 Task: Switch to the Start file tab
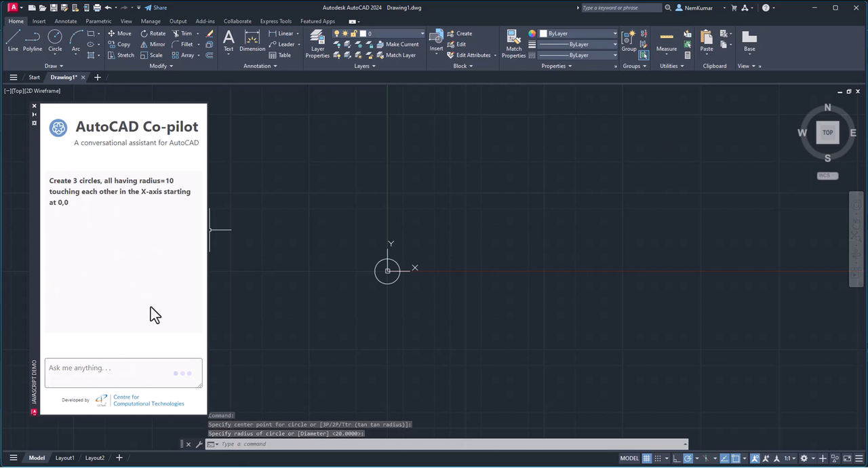[x=34, y=77]
